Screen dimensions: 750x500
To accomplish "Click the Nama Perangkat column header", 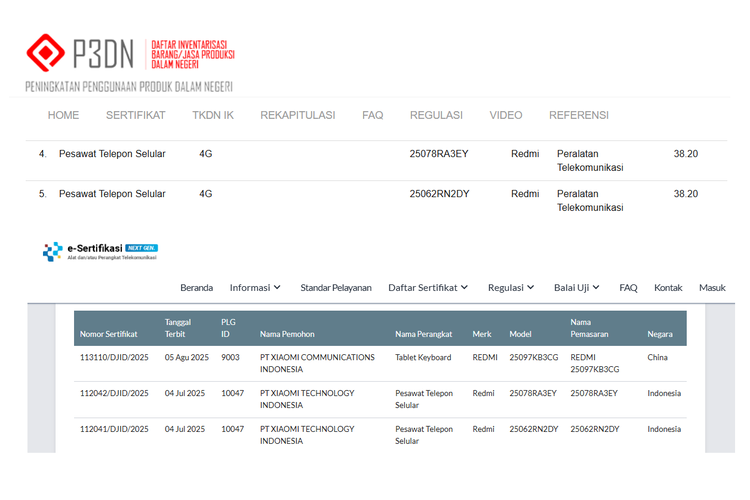I will coord(423,334).
